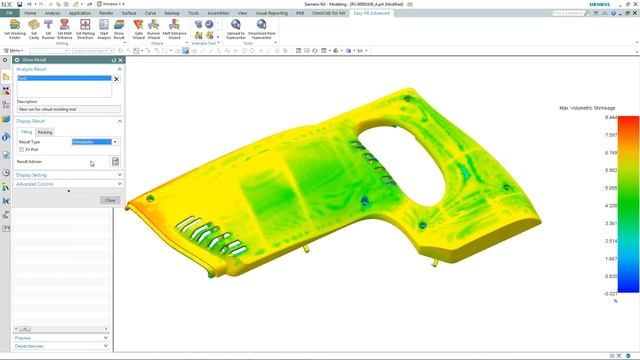
Task: Select the highlighted analysis result list row
Action: (x=64, y=78)
